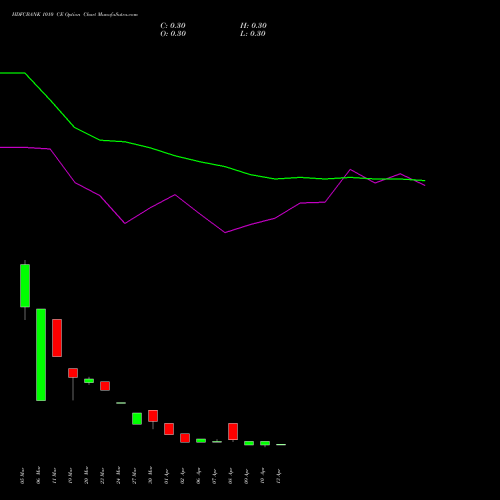Click the red candle above 01 Apr
Viewport: 500px width, 500px height.
[x=169, y=429]
